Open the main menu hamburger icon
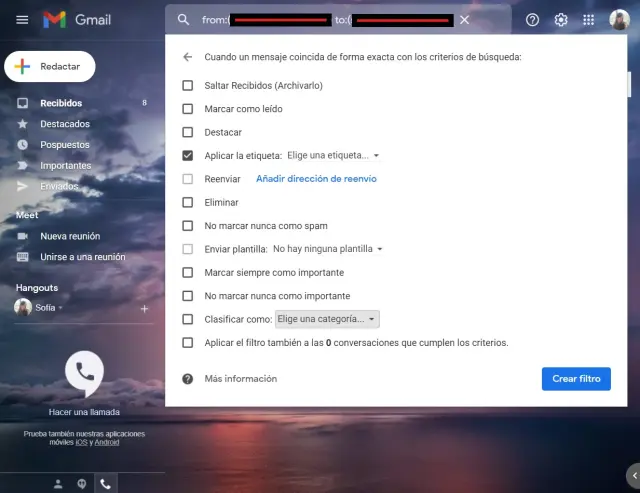Screen dimensions: 640x493 (x=22, y=20)
